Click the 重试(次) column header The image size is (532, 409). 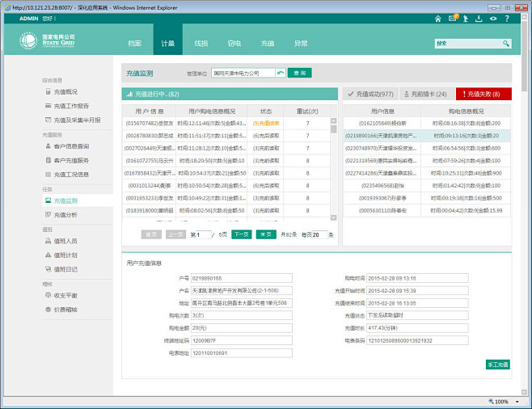[x=307, y=112]
